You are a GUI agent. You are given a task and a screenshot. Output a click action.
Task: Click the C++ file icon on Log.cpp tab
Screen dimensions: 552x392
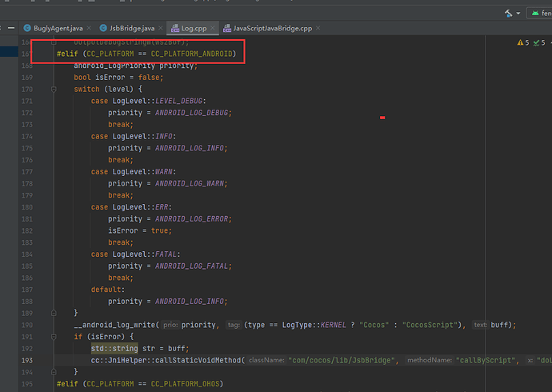pyautogui.click(x=175, y=28)
